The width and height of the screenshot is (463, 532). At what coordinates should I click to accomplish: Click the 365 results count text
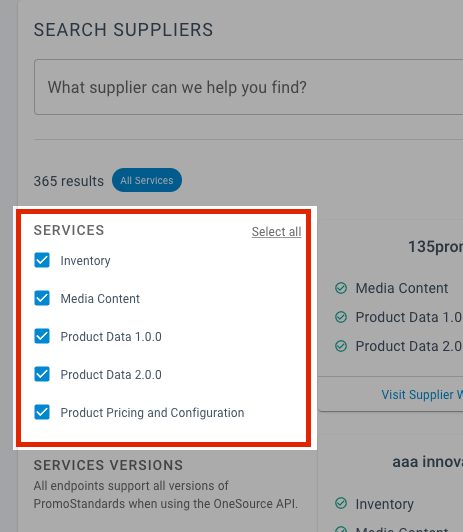coord(69,181)
